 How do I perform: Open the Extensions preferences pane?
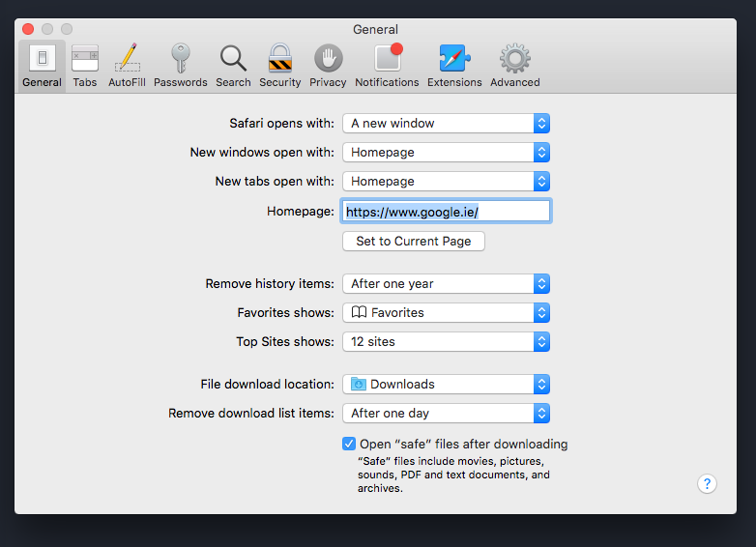click(x=454, y=66)
